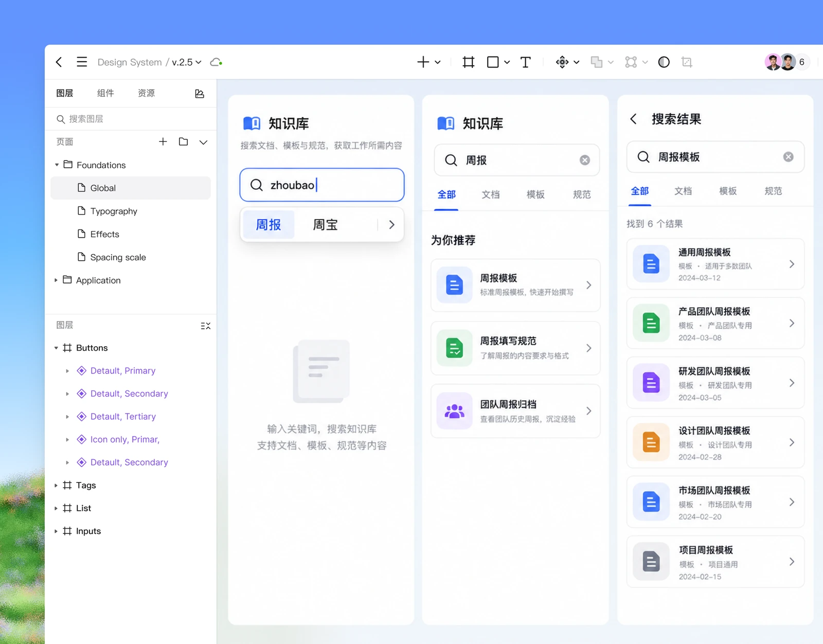Select the plus insert tool
This screenshot has height=644, width=823.
point(423,62)
